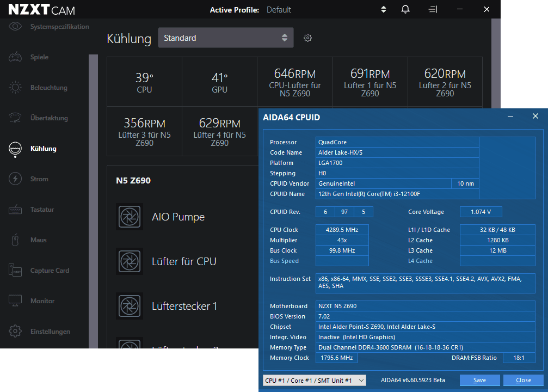Click the AIO Pumpe fan icon
The height and width of the screenshot is (392, 548).
(130, 217)
